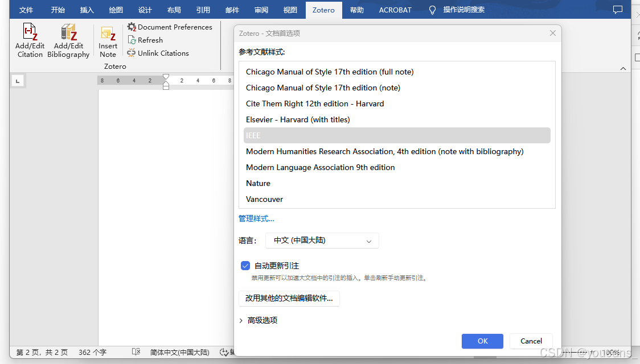Click 简体中文(中国大陆) language in status bar
Screen dimensions: 640x364
(x=179, y=352)
